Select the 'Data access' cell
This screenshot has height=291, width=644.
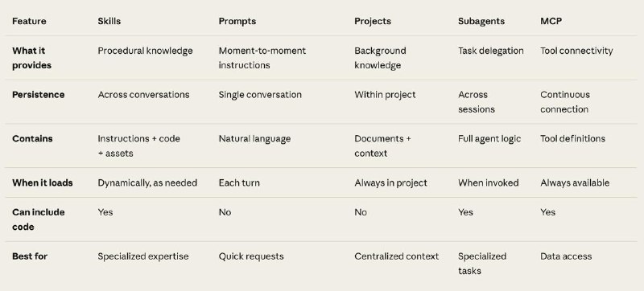(x=566, y=256)
